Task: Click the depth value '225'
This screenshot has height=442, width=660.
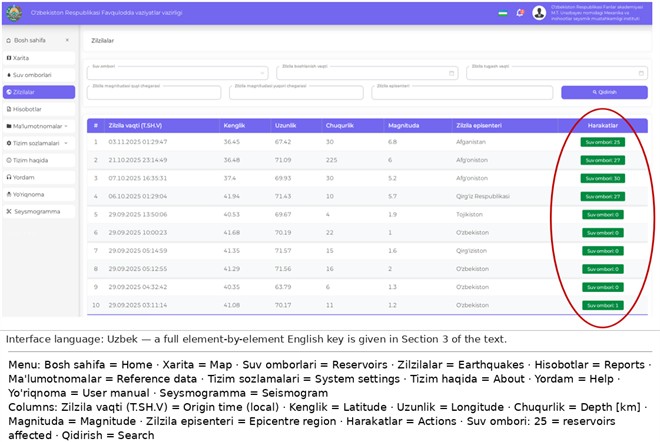Action: [x=331, y=160]
